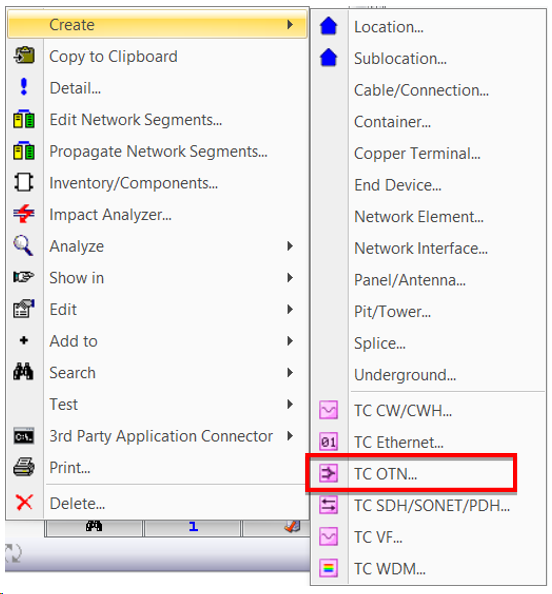Click the TC WDM rainbow icon
Viewport: 552px width, 594px height.
328,568
